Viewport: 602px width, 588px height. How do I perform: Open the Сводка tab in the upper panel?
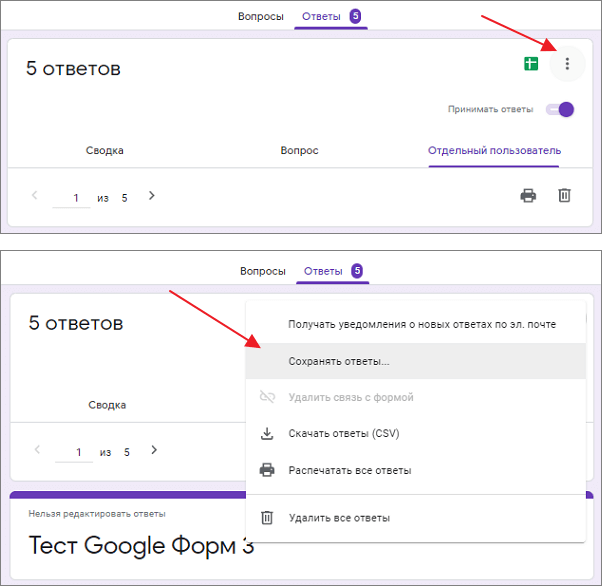point(104,150)
